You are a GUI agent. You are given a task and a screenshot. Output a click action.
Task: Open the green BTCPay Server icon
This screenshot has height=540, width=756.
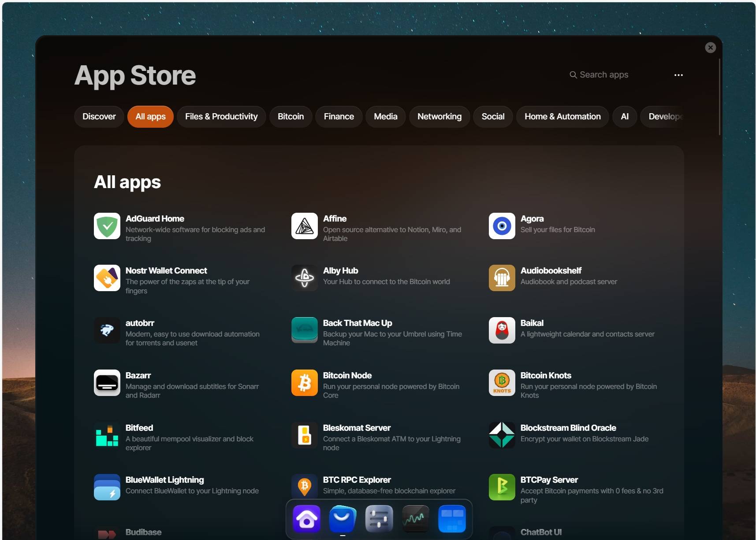[502, 487]
